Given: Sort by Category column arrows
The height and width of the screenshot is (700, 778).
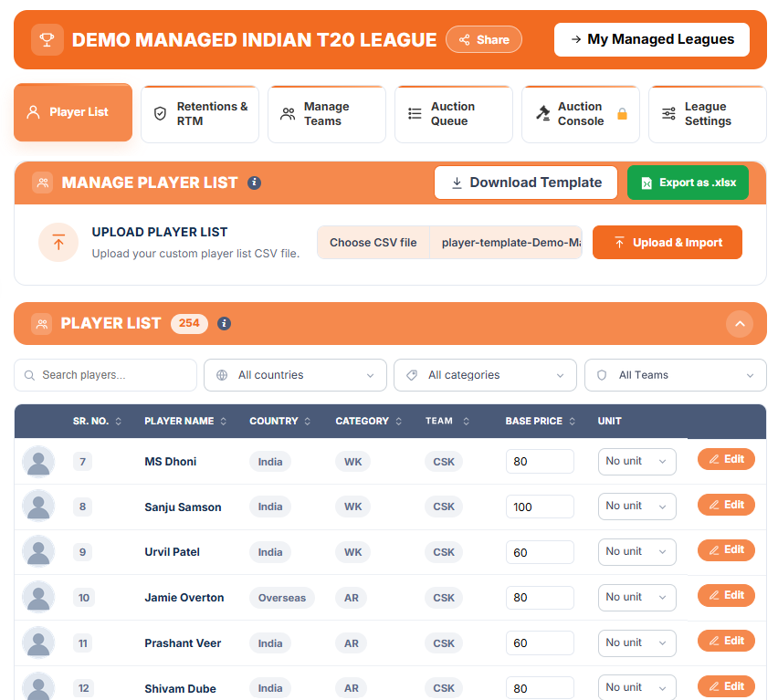Looking at the screenshot, I should click(398, 421).
